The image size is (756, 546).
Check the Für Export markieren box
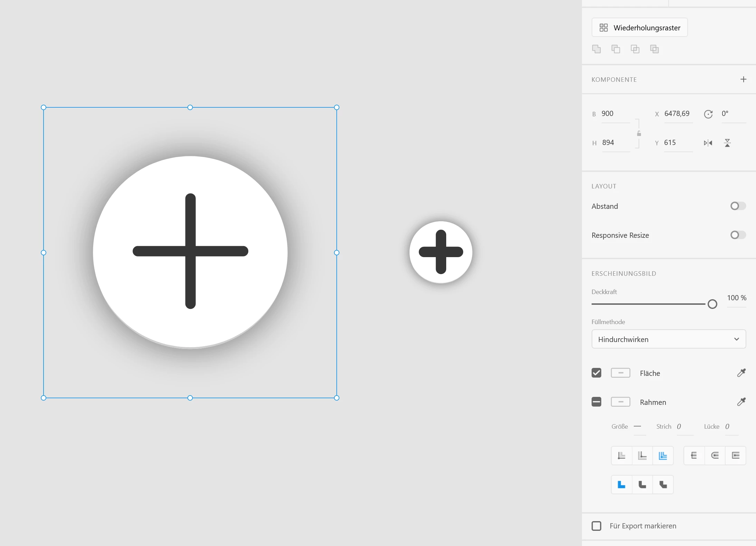click(596, 526)
